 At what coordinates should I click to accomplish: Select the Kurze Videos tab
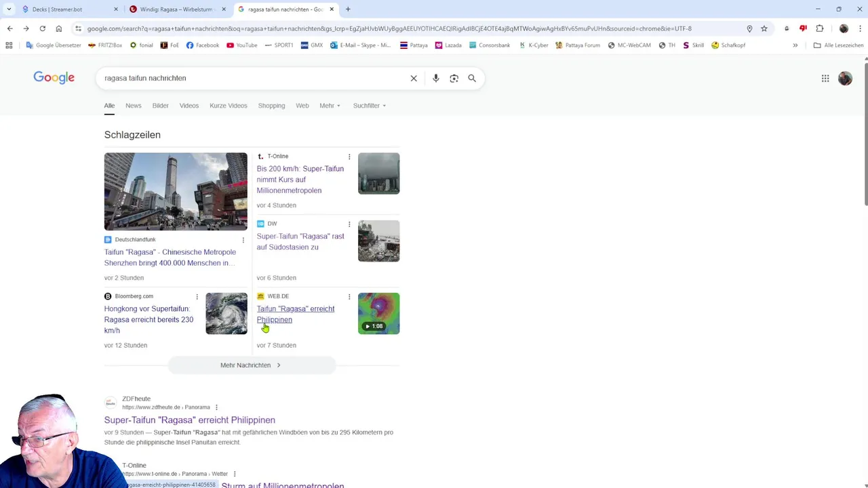click(x=229, y=106)
